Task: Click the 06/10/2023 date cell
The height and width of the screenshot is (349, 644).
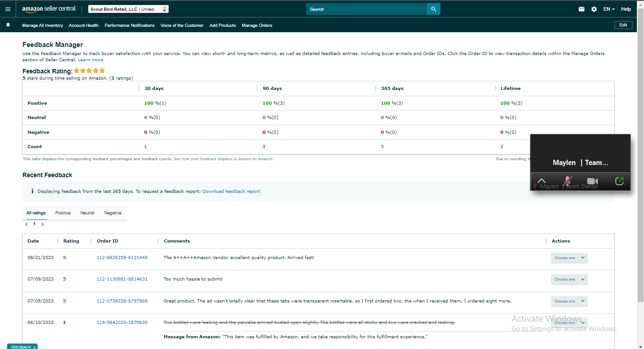Action: tap(40, 322)
